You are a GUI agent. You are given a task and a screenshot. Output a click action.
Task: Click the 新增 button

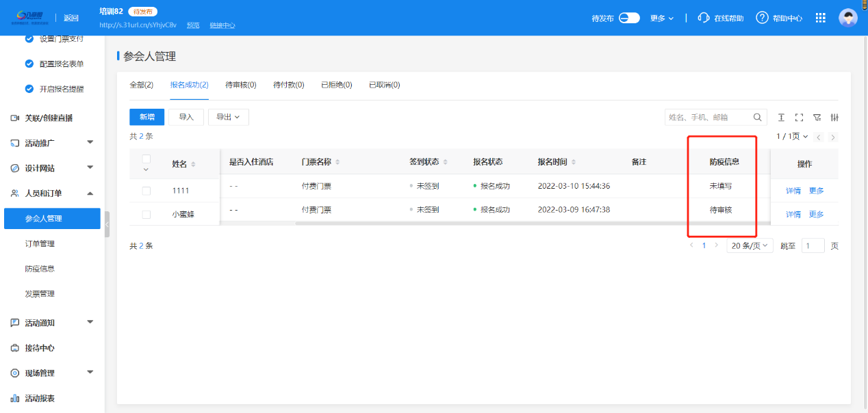pyautogui.click(x=147, y=117)
